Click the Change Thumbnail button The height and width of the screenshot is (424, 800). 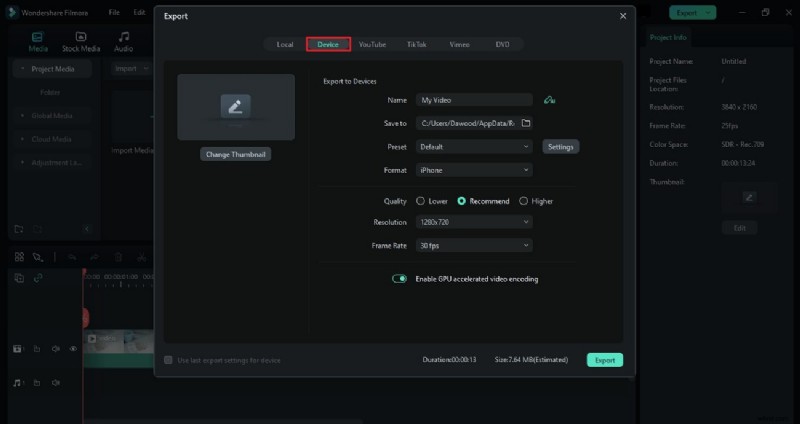236,155
